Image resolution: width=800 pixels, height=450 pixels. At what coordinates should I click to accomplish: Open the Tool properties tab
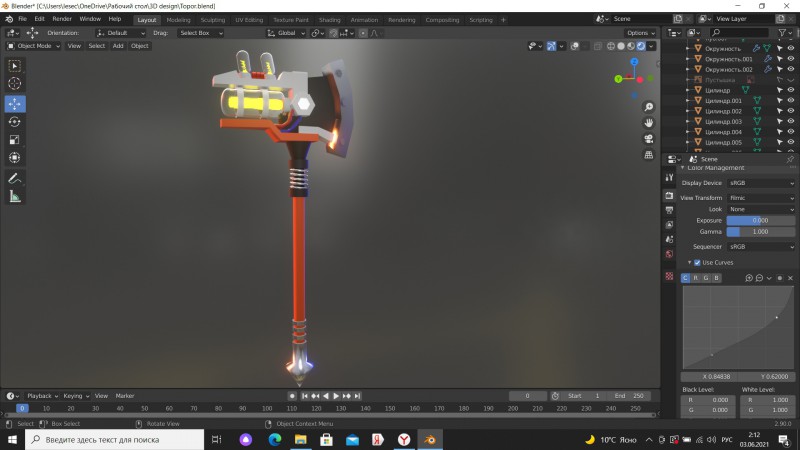pos(669,177)
